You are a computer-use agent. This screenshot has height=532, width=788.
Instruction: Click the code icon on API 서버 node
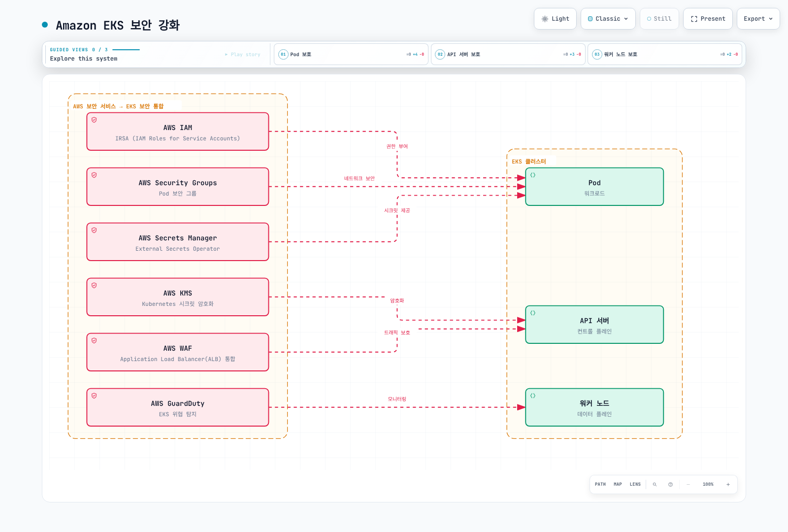pyautogui.click(x=533, y=313)
